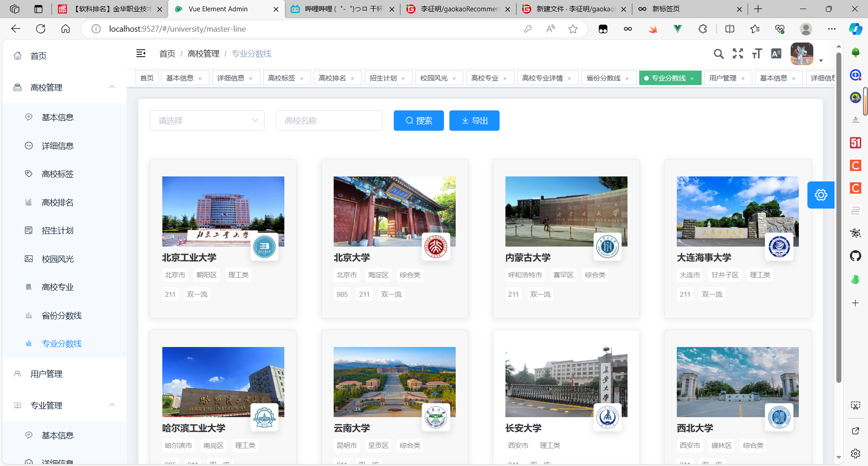Open the language switch icon
Viewport: 868px width, 466px height.
point(776,54)
